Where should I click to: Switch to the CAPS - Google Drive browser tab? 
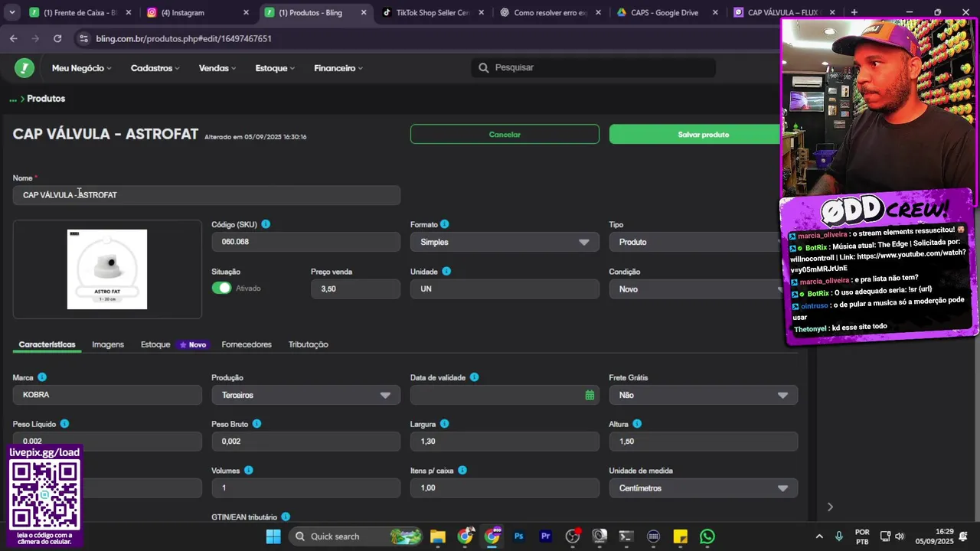666,12
